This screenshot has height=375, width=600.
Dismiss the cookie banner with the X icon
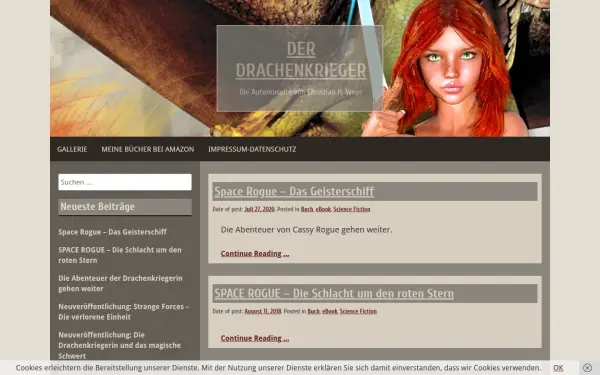pyautogui.click(x=587, y=368)
